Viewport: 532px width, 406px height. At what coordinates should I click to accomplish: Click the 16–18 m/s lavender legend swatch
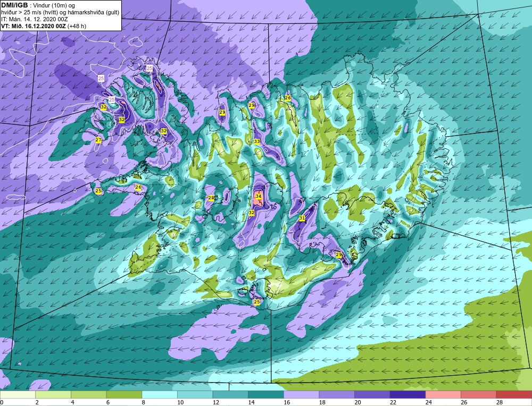tap(301, 395)
